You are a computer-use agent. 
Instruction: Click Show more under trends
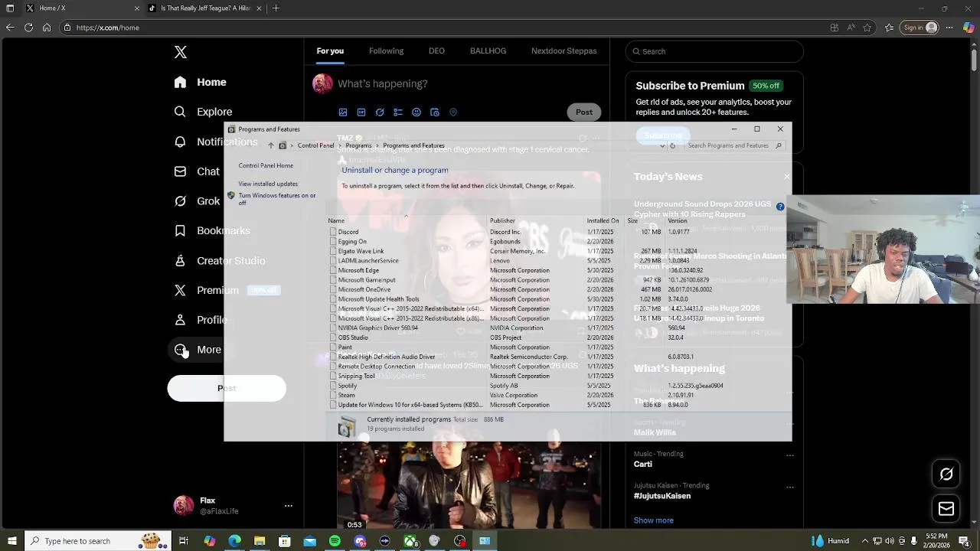[653, 520]
